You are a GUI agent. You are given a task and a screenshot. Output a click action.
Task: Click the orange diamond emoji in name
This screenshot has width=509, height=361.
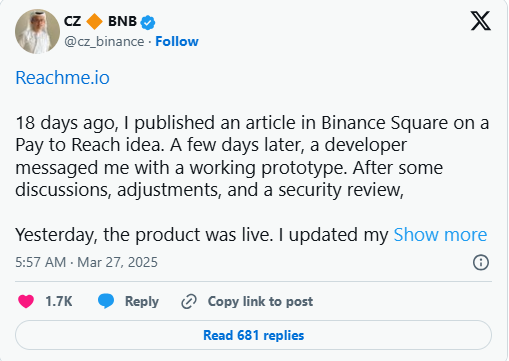click(94, 21)
